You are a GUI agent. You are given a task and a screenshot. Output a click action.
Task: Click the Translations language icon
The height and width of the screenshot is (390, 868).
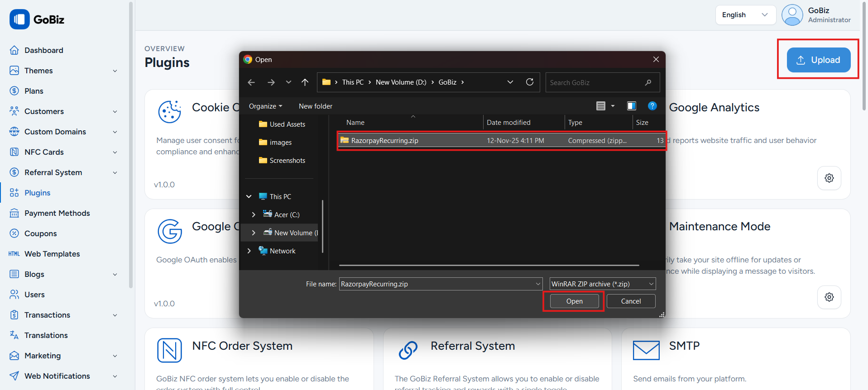(x=14, y=335)
